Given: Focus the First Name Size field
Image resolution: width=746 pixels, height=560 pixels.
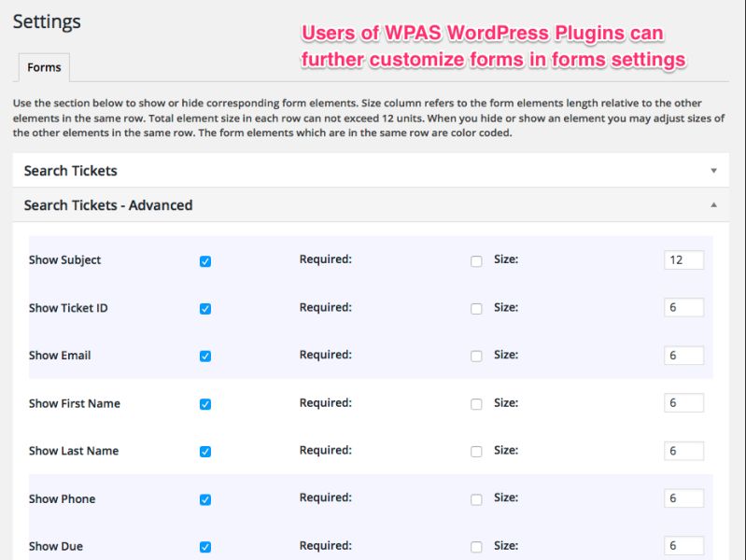Looking at the screenshot, I should point(683,403).
